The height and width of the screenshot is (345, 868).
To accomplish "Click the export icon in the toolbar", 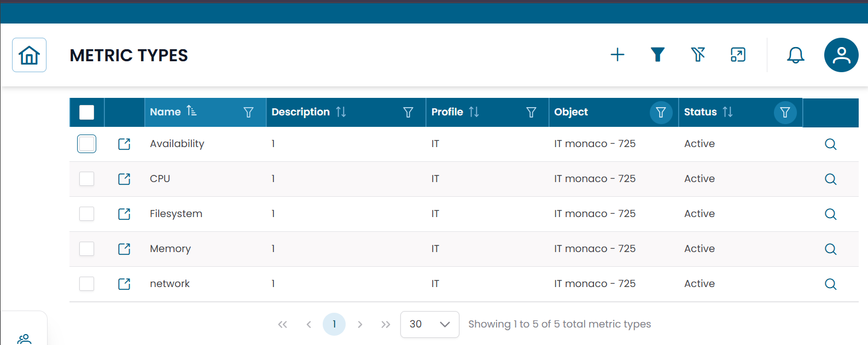I will pos(738,55).
